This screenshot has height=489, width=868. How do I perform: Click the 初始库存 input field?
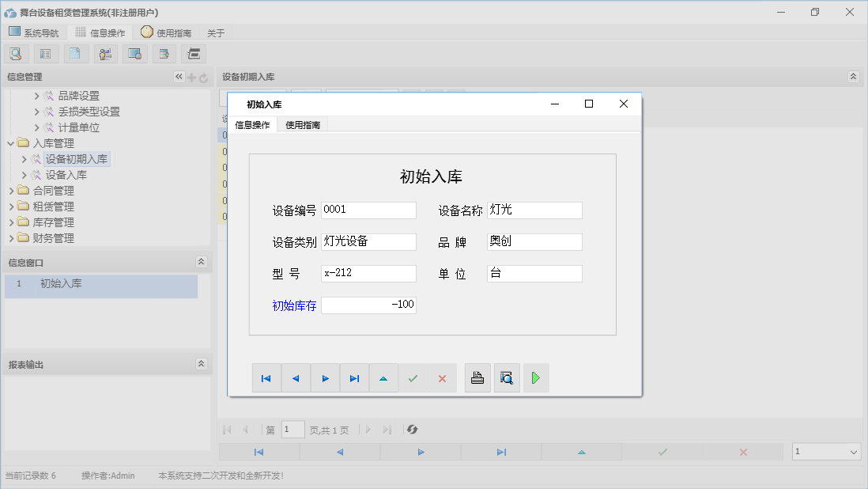click(368, 305)
